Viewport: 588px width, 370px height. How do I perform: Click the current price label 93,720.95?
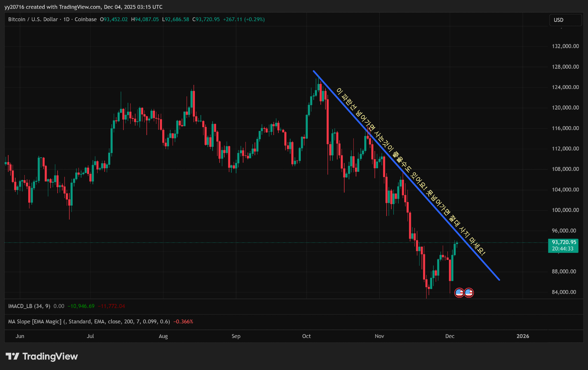pyautogui.click(x=564, y=242)
